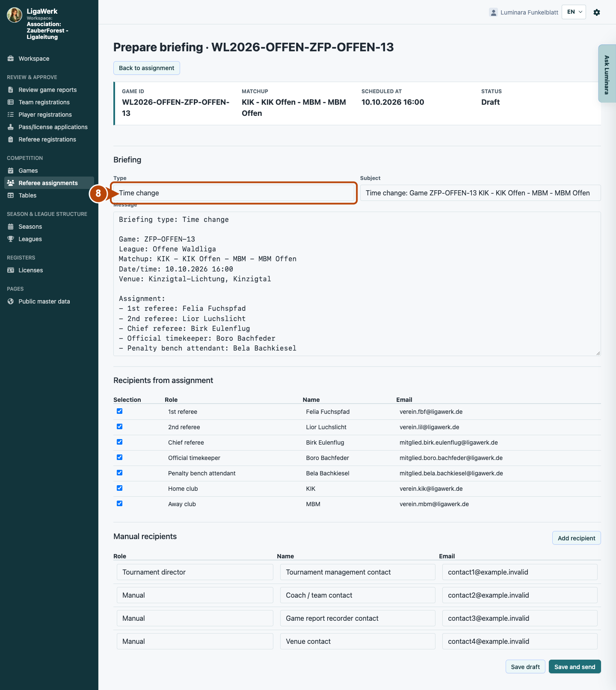Image resolution: width=616 pixels, height=690 pixels.
Task: Click the LigaWerk profile picture
Action: click(x=15, y=15)
